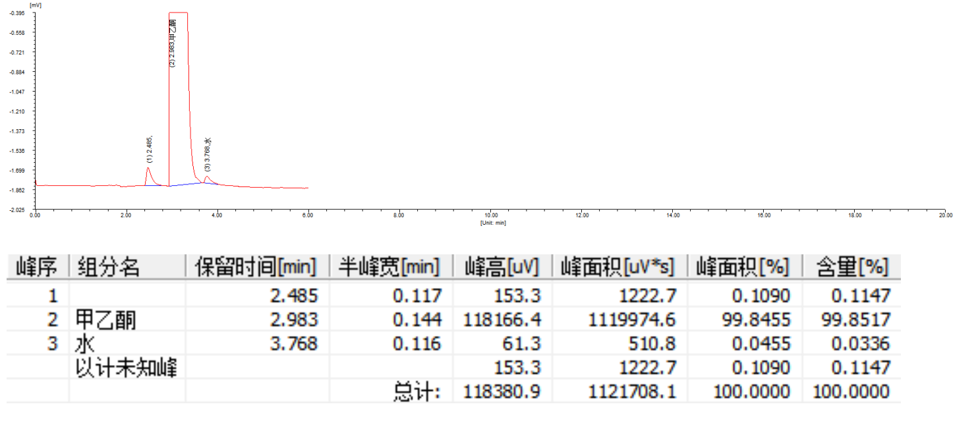Screen dimensions: 980x425
Task: Click the 10.00 tick on time axis
Action: point(490,215)
